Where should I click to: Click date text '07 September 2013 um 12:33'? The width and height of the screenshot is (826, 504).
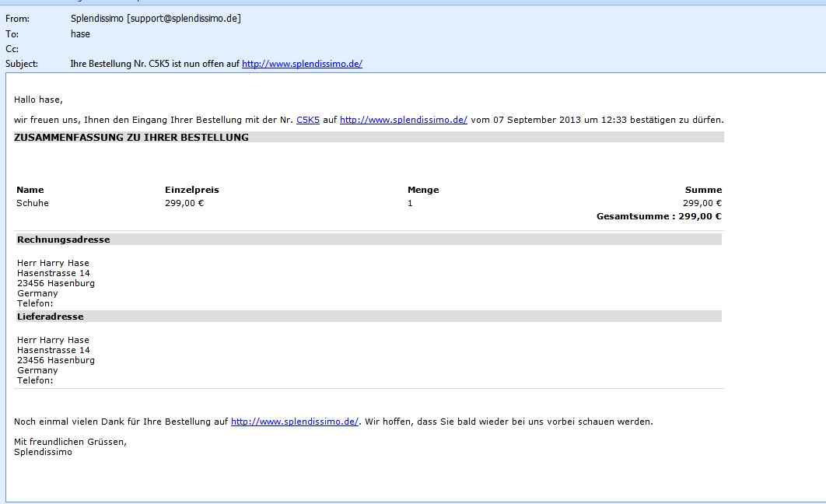click(560, 120)
